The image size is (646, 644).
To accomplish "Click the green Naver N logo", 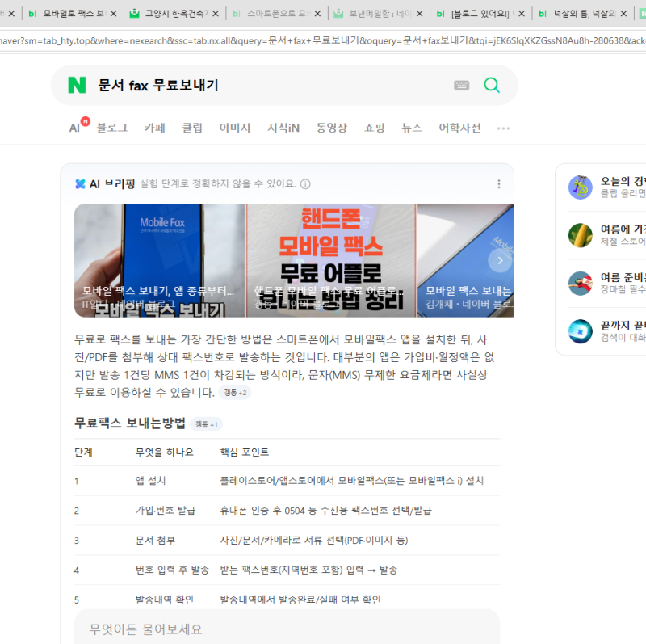I will pyautogui.click(x=77, y=85).
